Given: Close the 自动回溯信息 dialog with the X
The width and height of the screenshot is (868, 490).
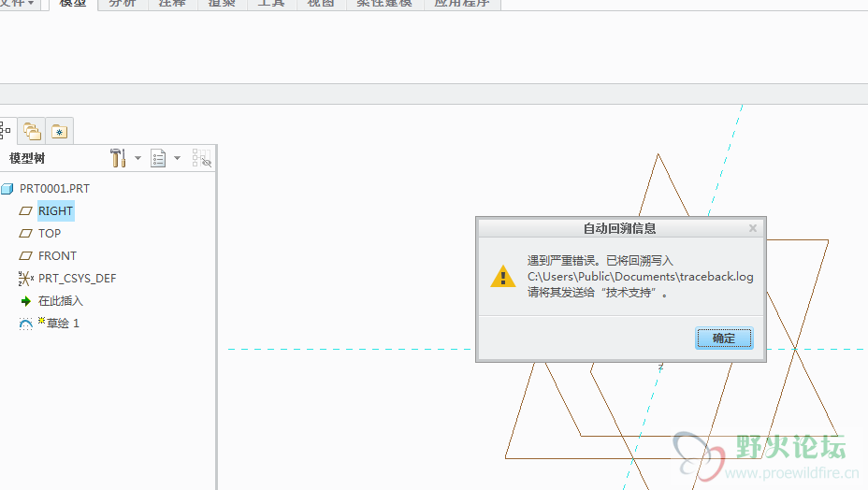Looking at the screenshot, I should tap(753, 228).
